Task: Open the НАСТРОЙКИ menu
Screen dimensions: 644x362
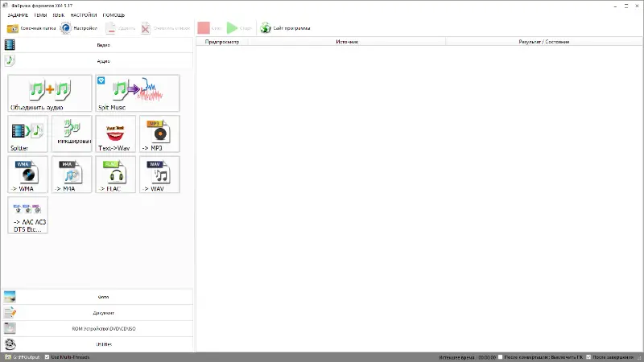Action: click(84, 15)
